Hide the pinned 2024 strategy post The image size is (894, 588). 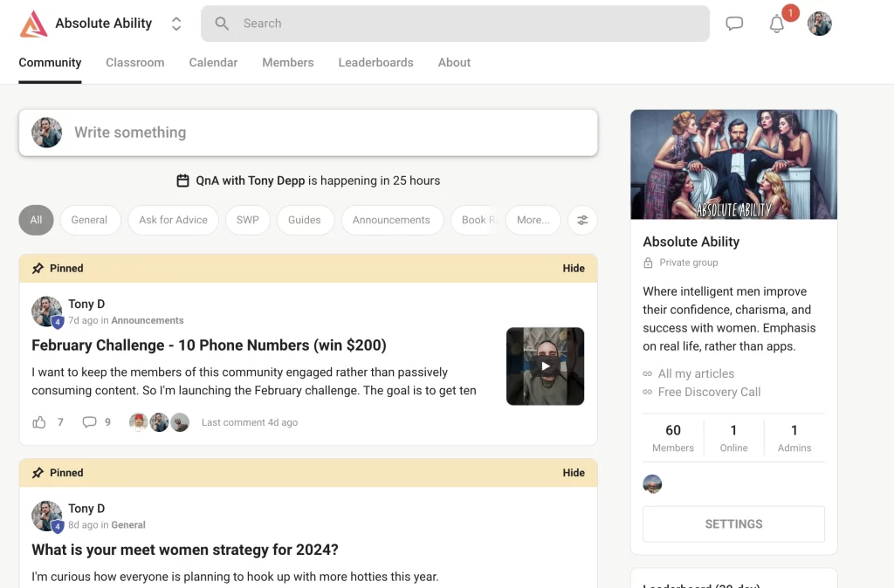point(574,473)
